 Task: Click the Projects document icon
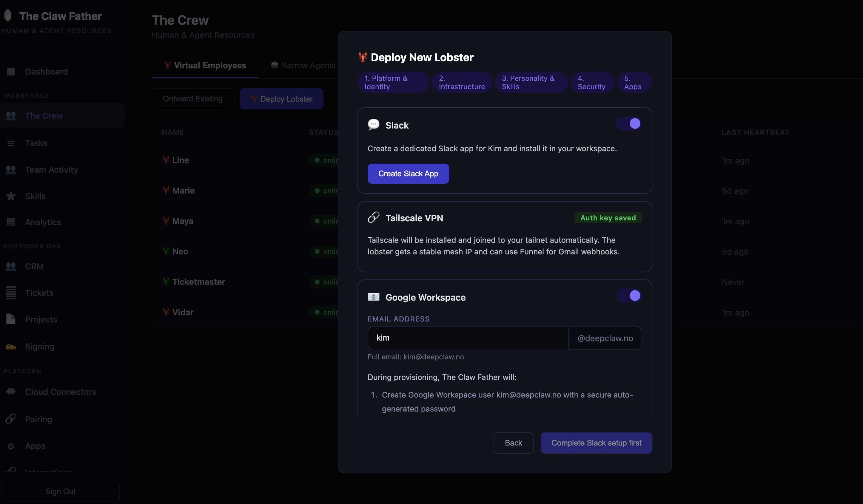[x=11, y=319]
